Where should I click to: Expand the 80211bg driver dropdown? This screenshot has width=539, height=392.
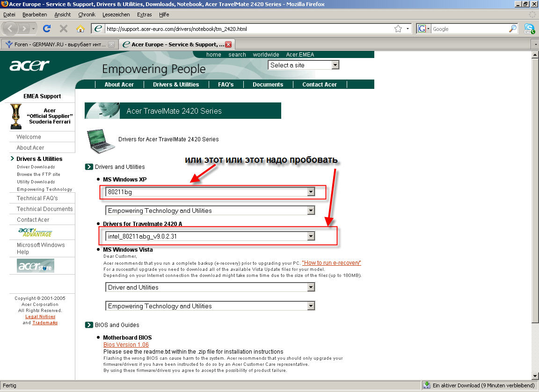[x=311, y=192]
